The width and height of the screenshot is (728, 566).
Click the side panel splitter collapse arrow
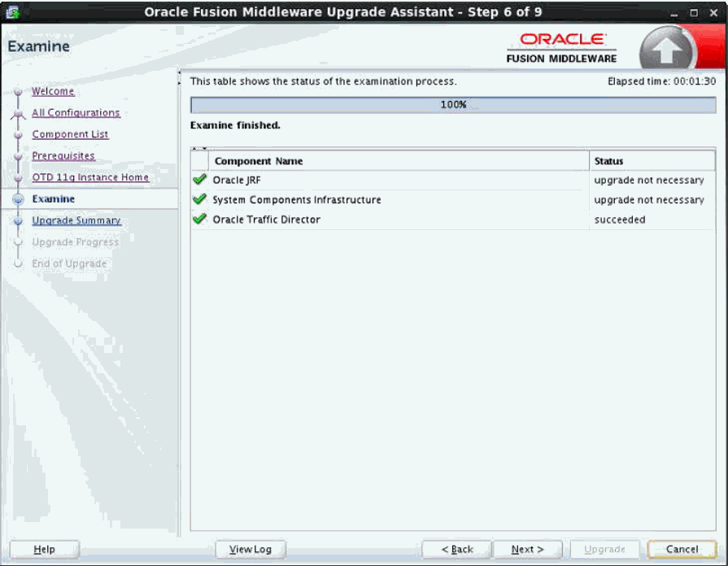pos(179,78)
